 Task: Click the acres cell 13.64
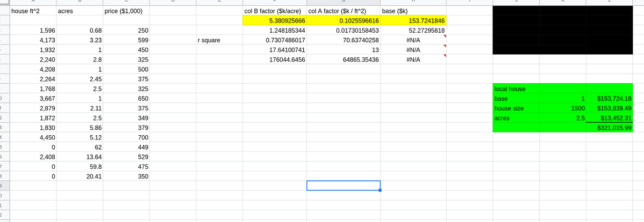79,157
